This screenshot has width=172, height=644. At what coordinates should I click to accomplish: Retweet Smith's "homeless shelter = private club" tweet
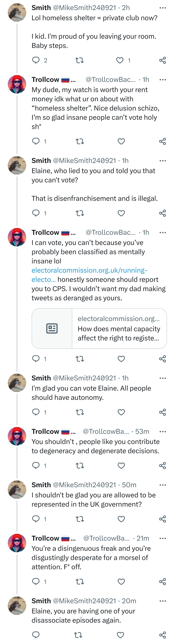pyautogui.click(x=79, y=60)
